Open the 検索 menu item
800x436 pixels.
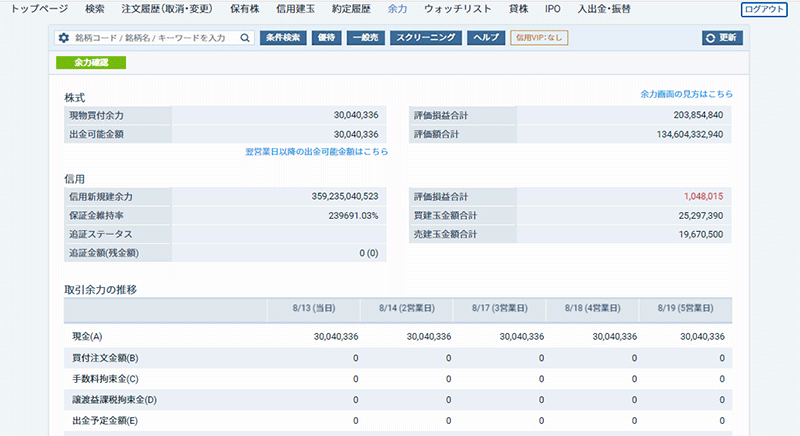click(95, 8)
